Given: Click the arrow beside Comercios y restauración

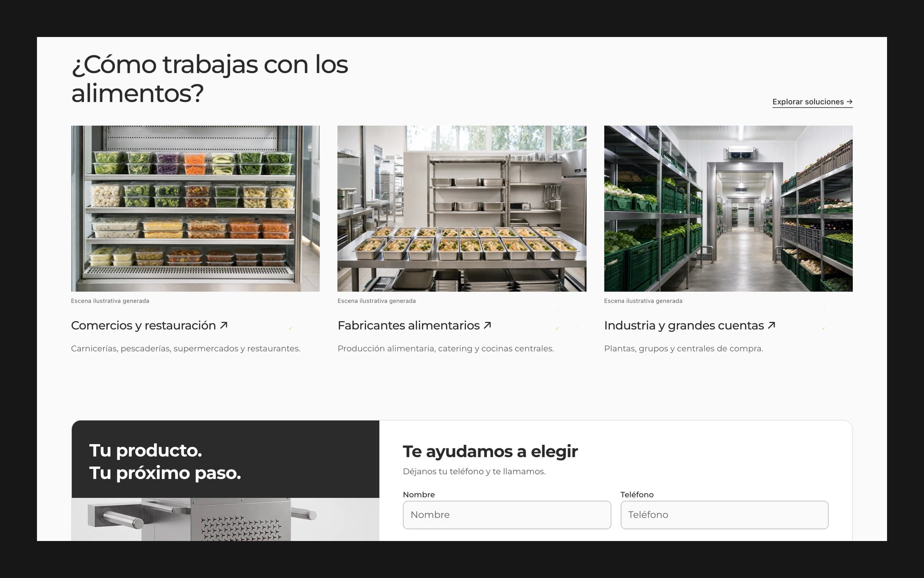Looking at the screenshot, I should (224, 325).
